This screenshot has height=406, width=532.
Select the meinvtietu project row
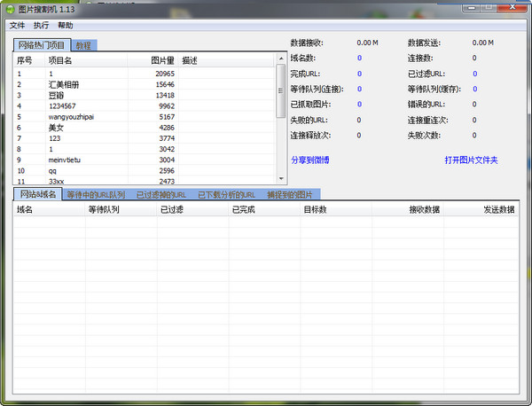point(145,160)
